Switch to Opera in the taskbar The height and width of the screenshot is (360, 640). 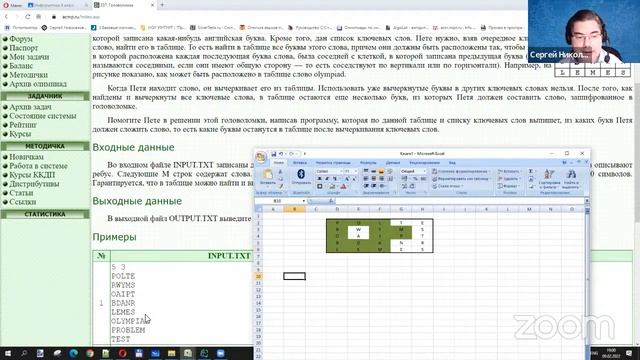122,353
